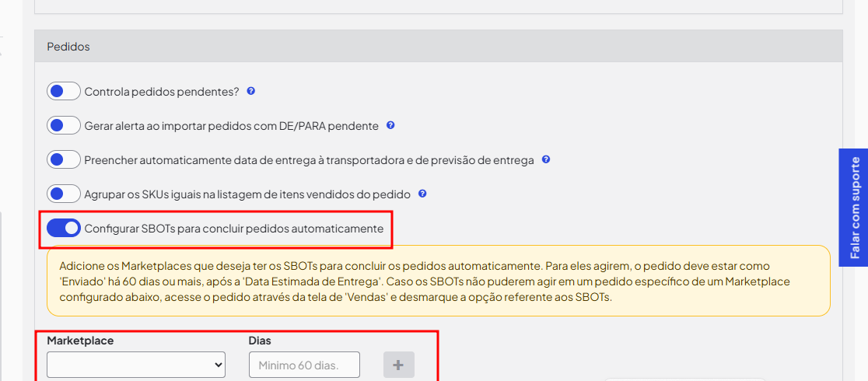Enable the Controla pedidos pendentes switch
Screen dimensions: 868x381
(64, 91)
